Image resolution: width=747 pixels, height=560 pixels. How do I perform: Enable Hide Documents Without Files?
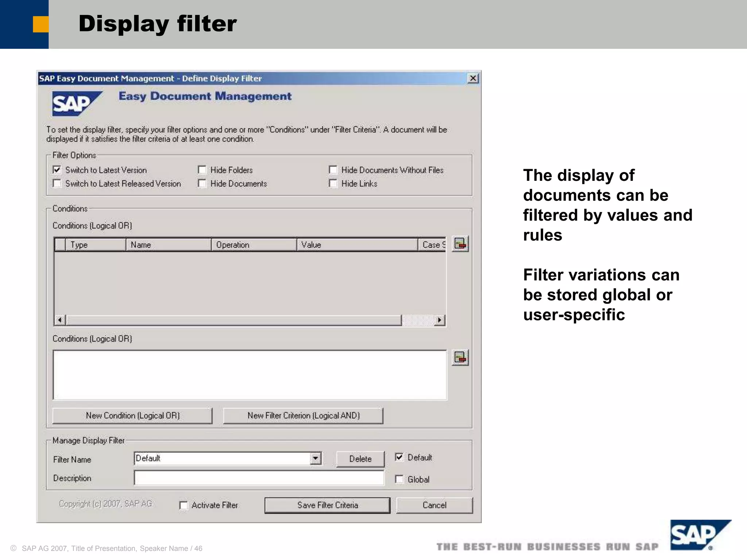pyautogui.click(x=333, y=170)
